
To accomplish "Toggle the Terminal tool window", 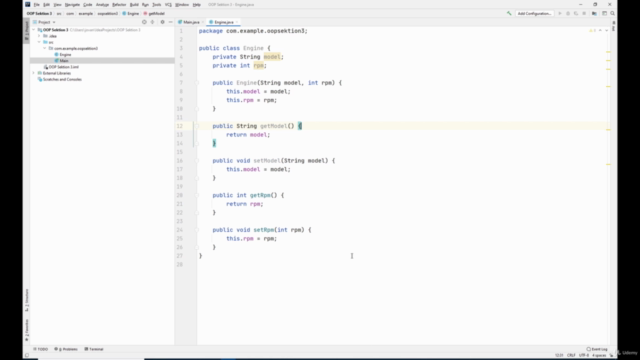I will (x=94, y=349).
